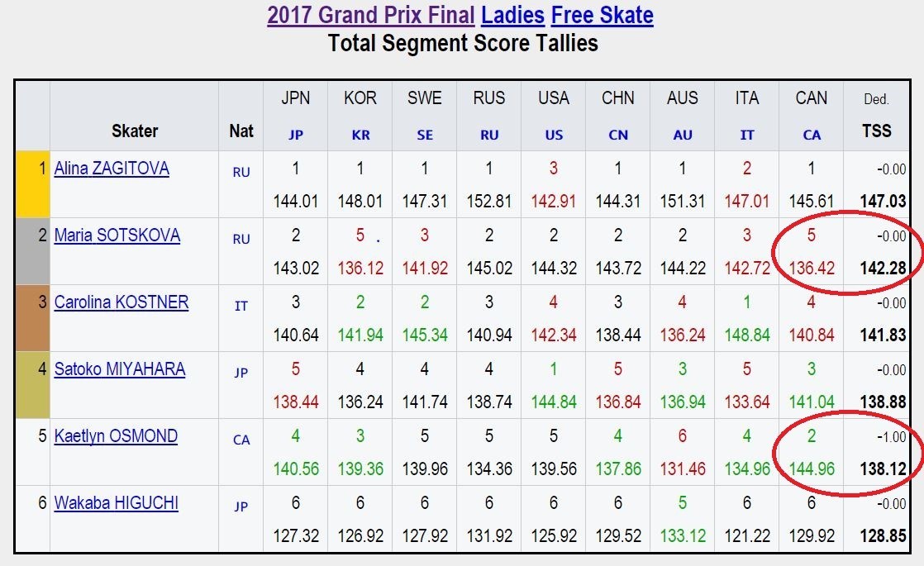This screenshot has width=924, height=566.
Task: Open Wakaba HIGUCHI's skater page
Action: pos(116,503)
